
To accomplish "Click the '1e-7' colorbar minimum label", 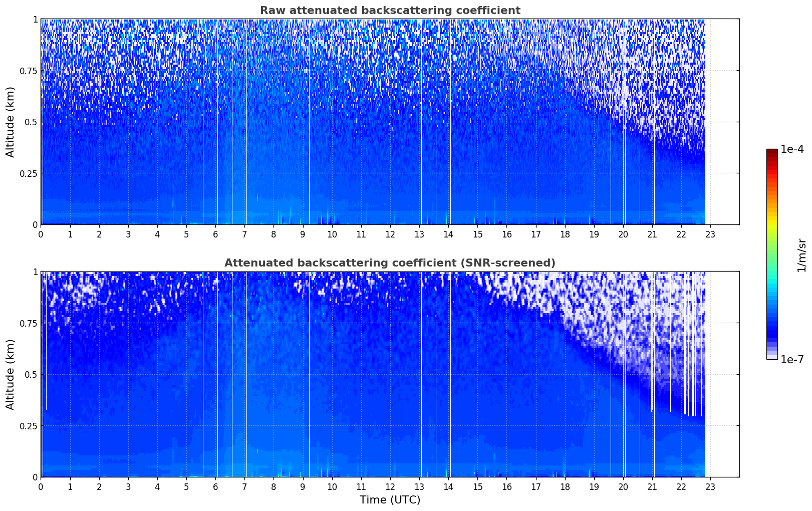I will [x=792, y=360].
